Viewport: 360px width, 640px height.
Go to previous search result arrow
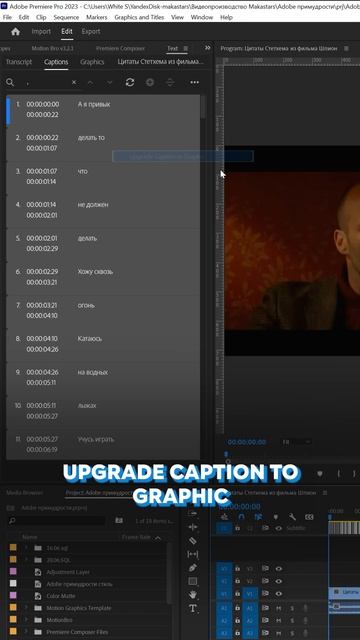click(90, 82)
